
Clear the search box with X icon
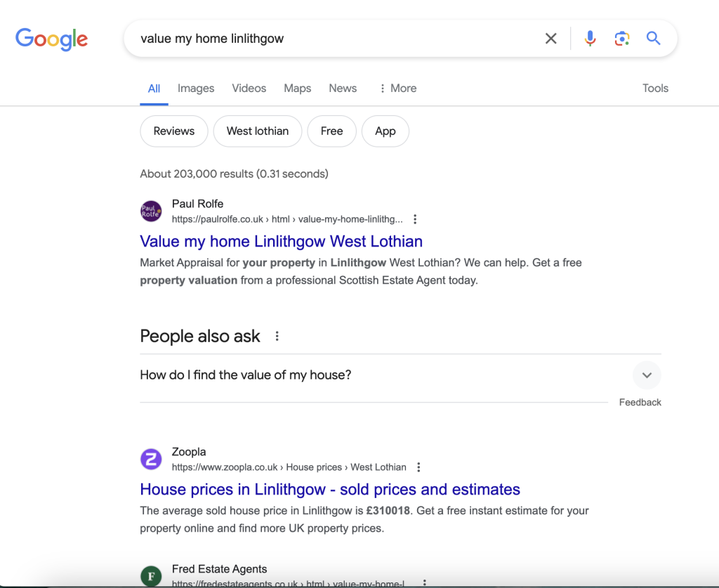tap(551, 39)
